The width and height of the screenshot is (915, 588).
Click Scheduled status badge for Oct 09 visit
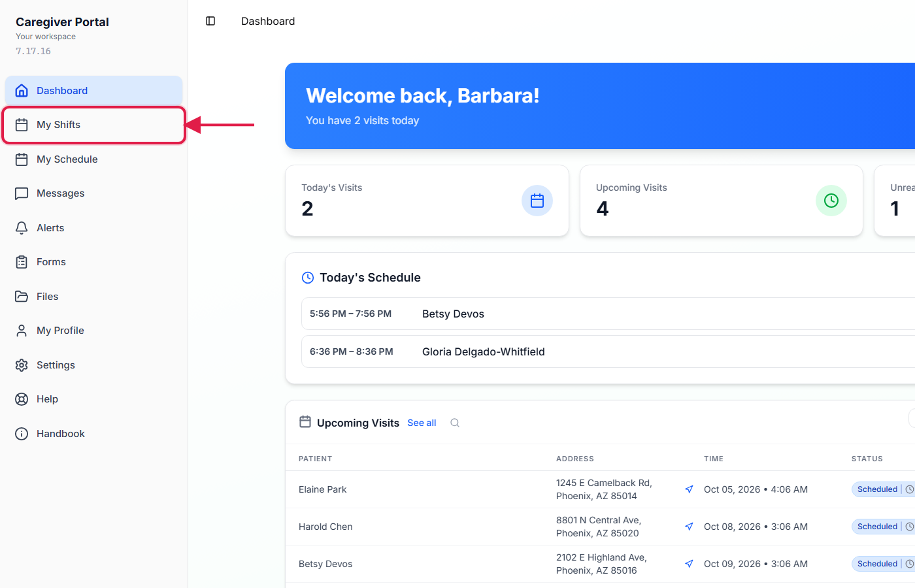click(x=883, y=564)
